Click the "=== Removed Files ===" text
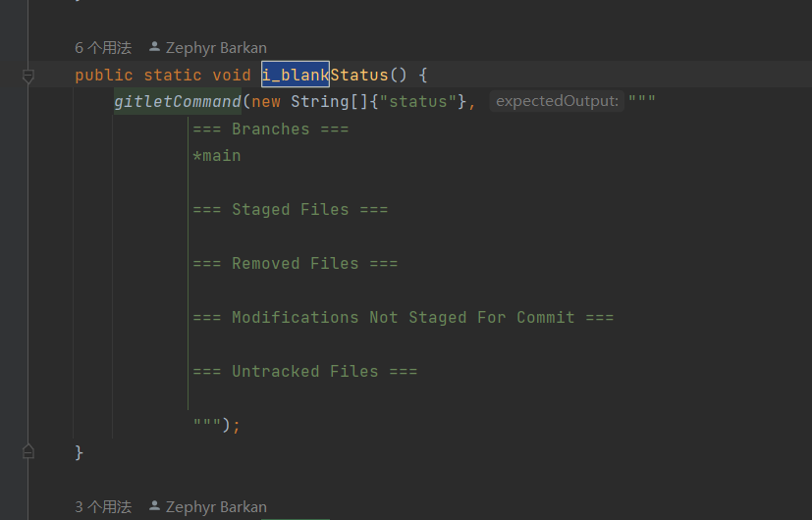Screen dimensions: 812x520 (x=295, y=264)
